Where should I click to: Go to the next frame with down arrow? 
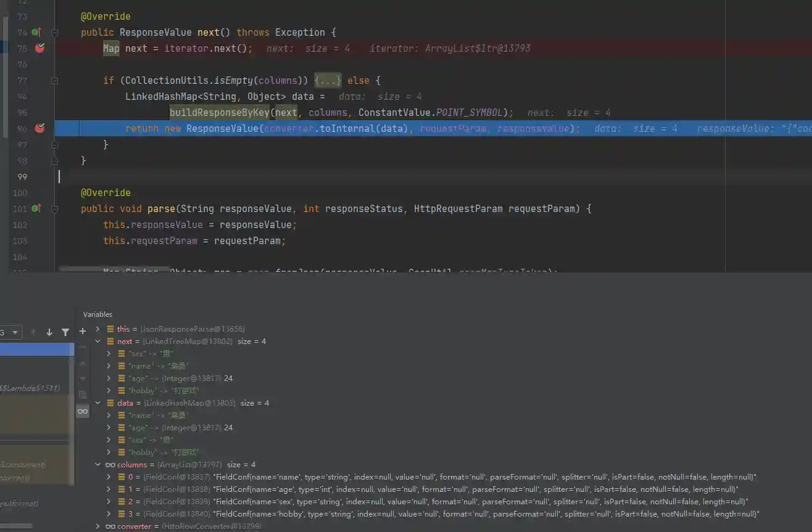click(49, 332)
